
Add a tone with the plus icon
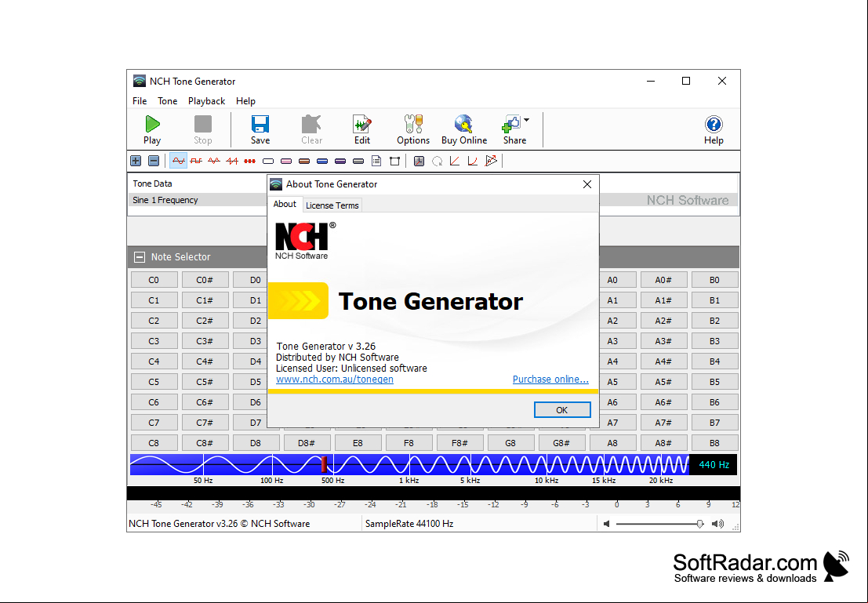pos(136,161)
